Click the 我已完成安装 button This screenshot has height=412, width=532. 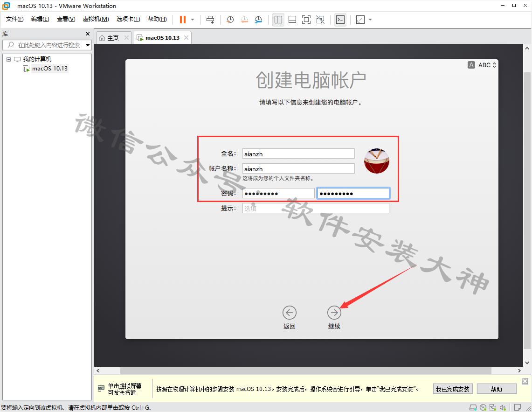(453, 389)
